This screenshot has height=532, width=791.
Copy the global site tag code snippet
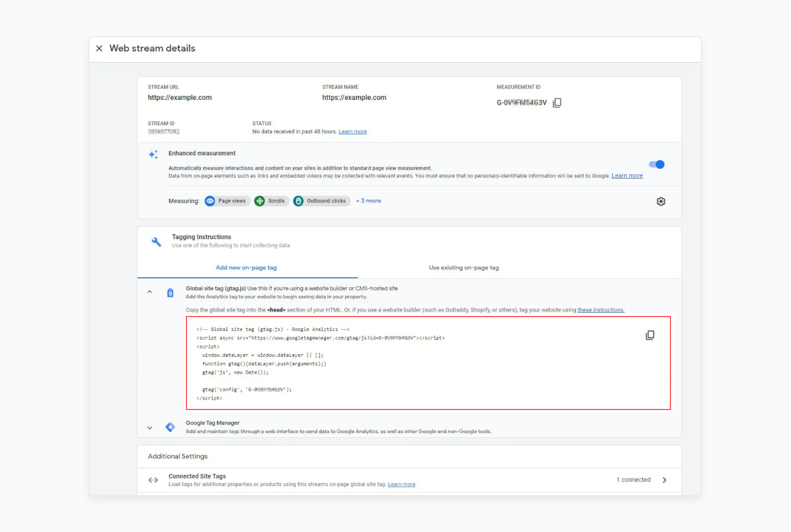click(650, 335)
